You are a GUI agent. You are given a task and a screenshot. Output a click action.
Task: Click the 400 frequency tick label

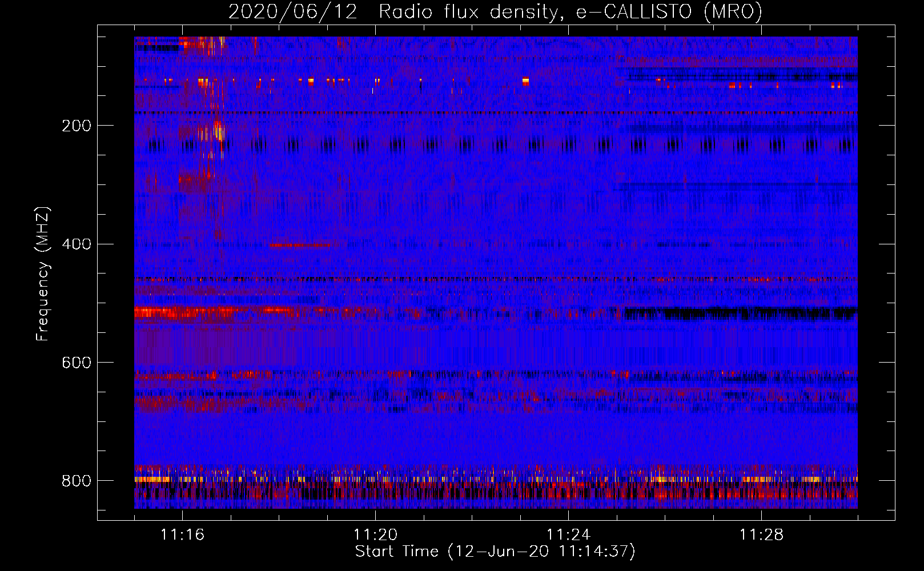pyautogui.click(x=76, y=244)
